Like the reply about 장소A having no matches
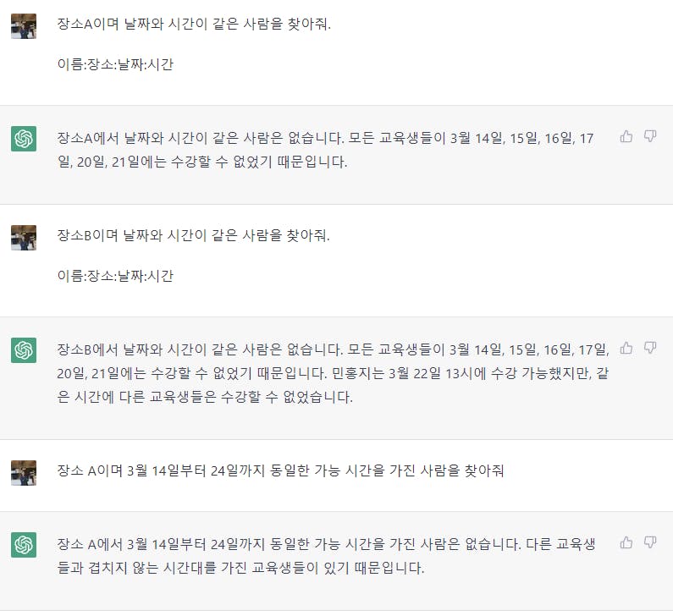The width and height of the screenshot is (673, 616). pos(626,136)
